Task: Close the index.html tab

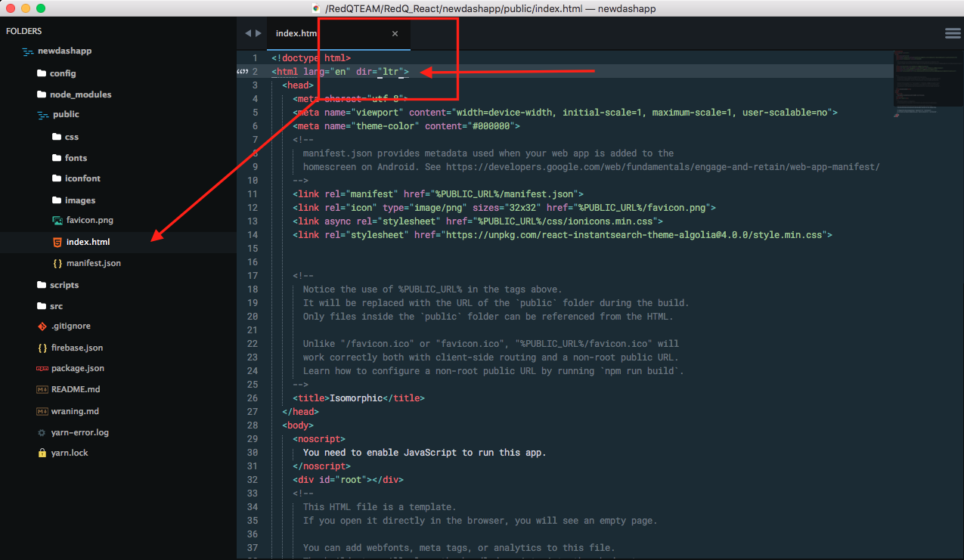Action: pyautogui.click(x=395, y=33)
